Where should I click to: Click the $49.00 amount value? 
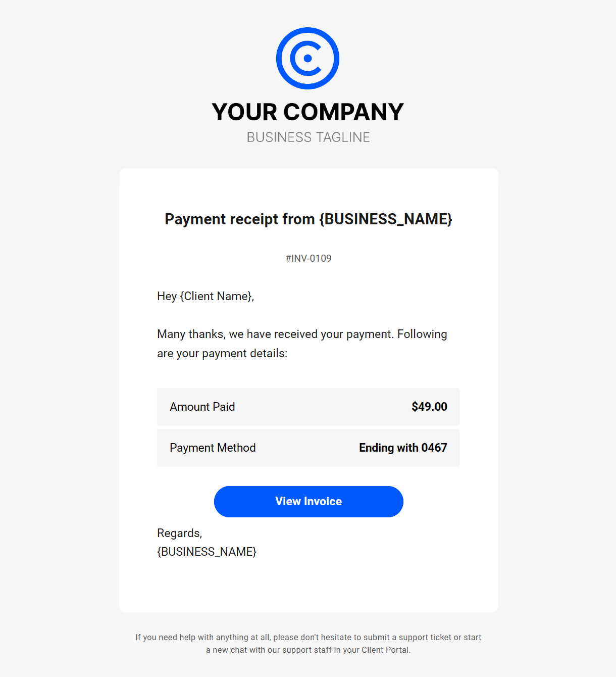point(429,407)
